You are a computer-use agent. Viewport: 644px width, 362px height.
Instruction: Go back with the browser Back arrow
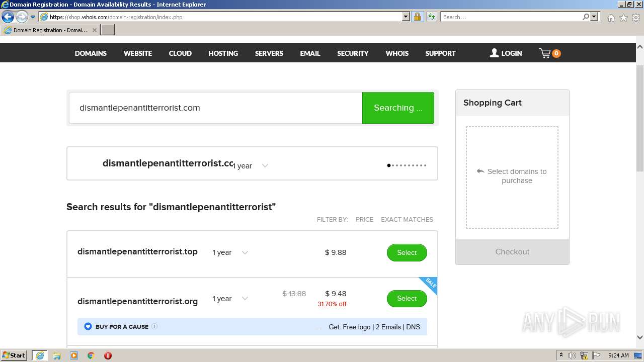pyautogui.click(x=8, y=17)
